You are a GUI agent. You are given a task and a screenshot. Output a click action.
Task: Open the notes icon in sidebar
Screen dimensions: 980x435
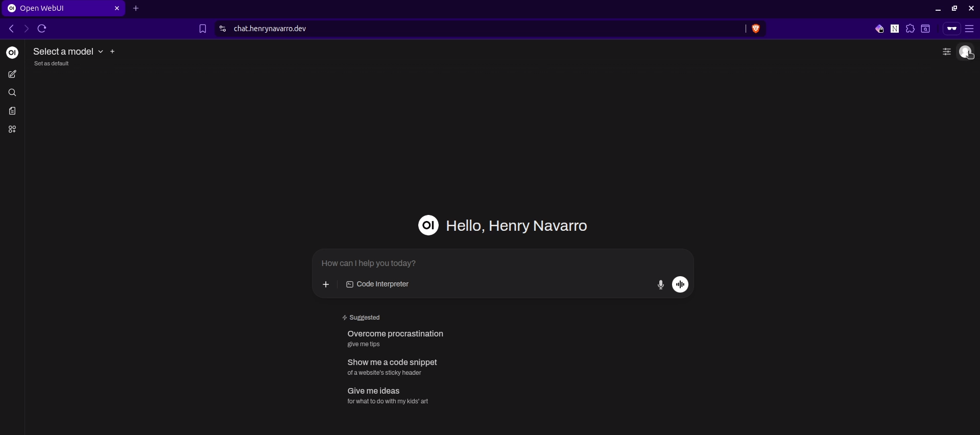coord(12,111)
